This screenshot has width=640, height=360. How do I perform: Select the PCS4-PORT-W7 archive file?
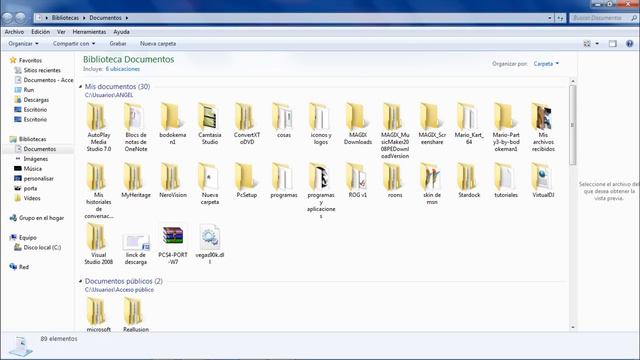[x=173, y=244]
